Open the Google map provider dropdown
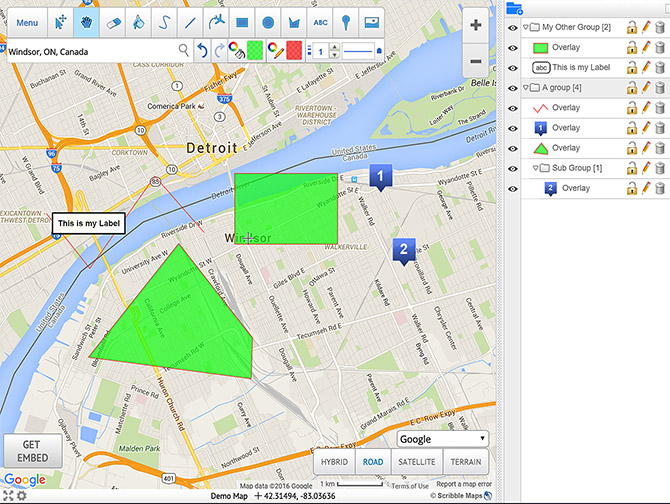 click(442, 439)
